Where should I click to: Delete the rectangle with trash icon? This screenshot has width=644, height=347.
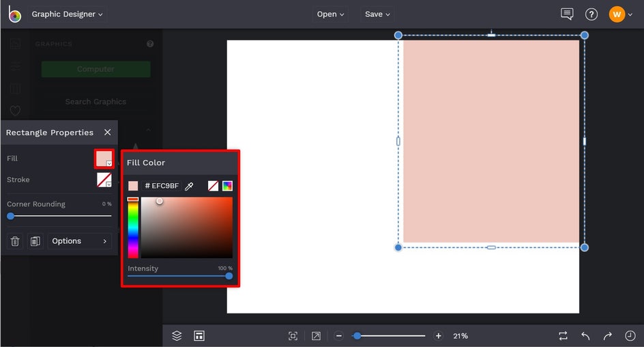(x=15, y=241)
